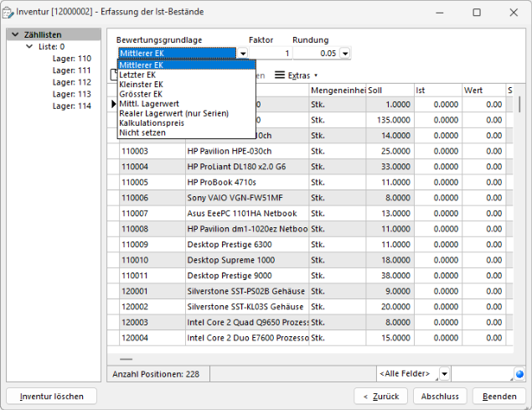Click the Abschluss button
This screenshot has width=532, height=410.
(x=440, y=396)
